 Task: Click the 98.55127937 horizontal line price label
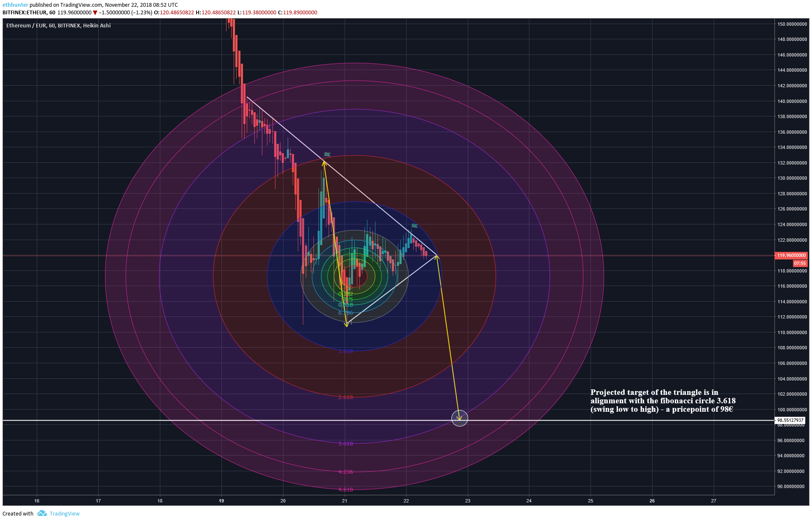pyautogui.click(x=790, y=420)
